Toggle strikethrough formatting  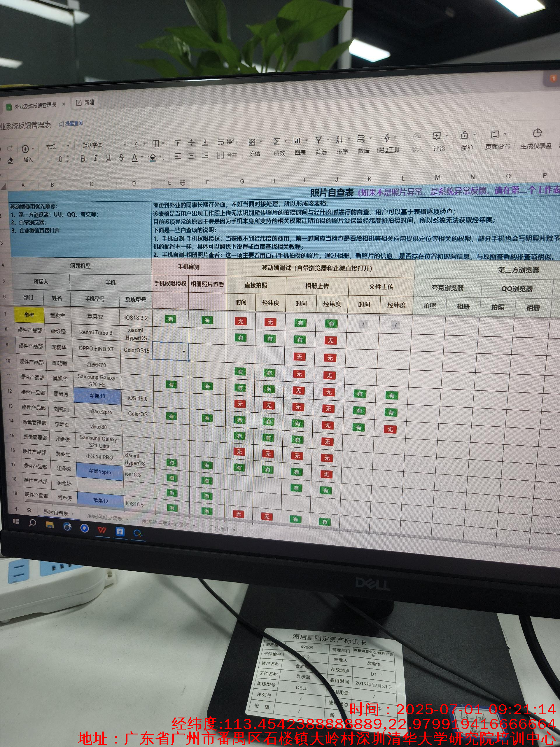[x=121, y=158]
